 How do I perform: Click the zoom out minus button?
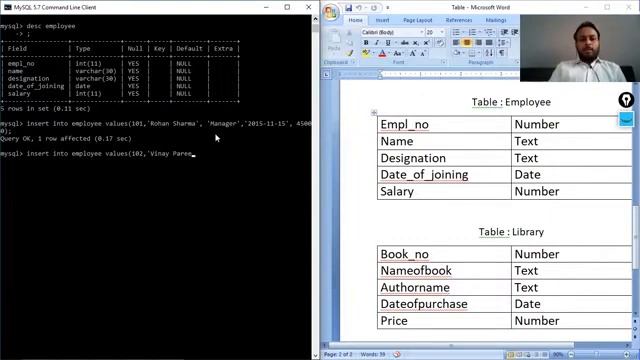[571, 355]
